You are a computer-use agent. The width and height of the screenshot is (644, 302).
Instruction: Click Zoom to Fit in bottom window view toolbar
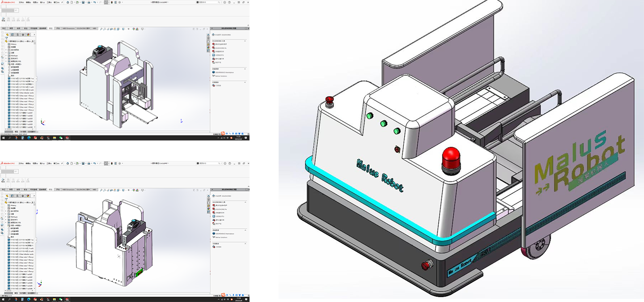coord(101,190)
